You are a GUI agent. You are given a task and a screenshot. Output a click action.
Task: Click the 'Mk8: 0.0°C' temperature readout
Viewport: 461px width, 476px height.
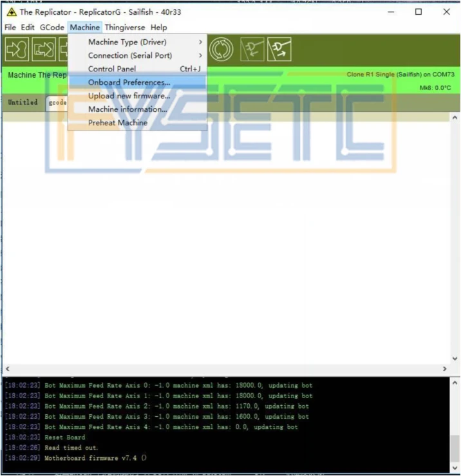[x=435, y=87]
